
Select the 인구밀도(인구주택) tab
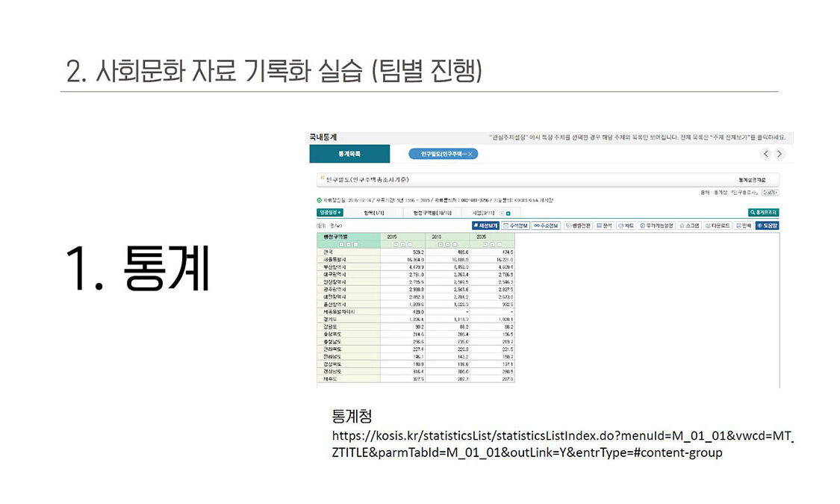tap(443, 154)
